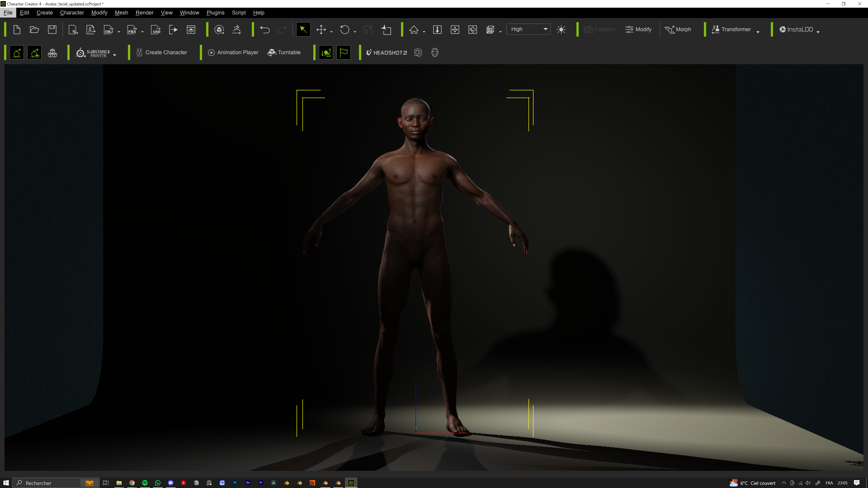
Task: Click the head mesh icon after Headshot
Action: [435, 53]
